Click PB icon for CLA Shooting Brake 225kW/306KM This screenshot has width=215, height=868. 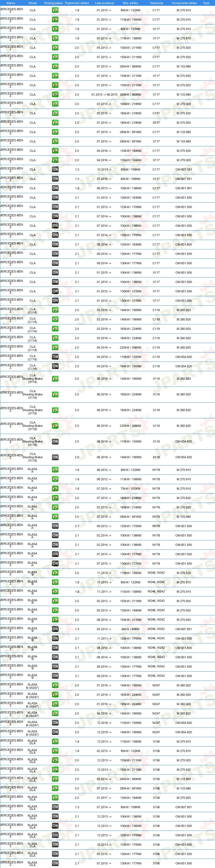tap(55, 426)
